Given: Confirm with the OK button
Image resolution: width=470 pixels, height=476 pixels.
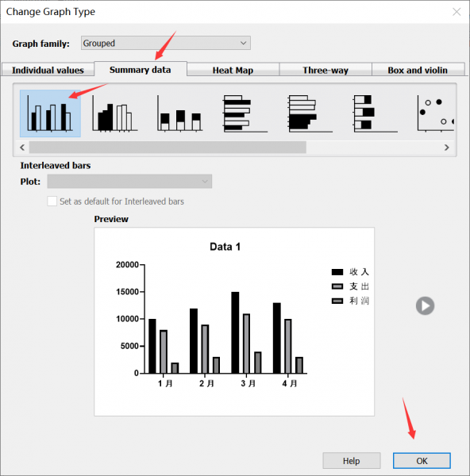Looking at the screenshot, I should coord(422,461).
